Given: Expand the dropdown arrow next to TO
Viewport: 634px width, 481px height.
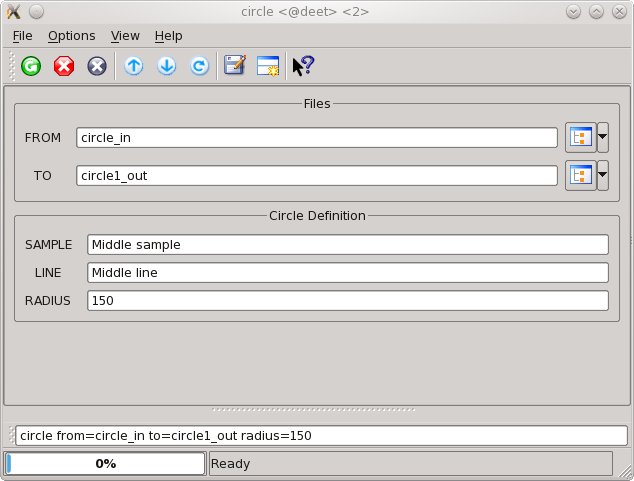Looking at the screenshot, I should pyautogui.click(x=603, y=175).
